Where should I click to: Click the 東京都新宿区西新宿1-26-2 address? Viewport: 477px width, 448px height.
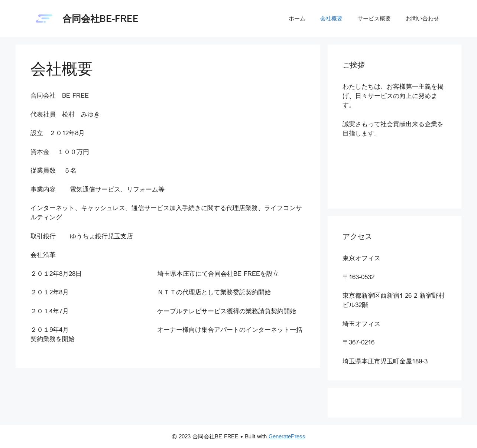pyautogui.click(x=393, y=300)
